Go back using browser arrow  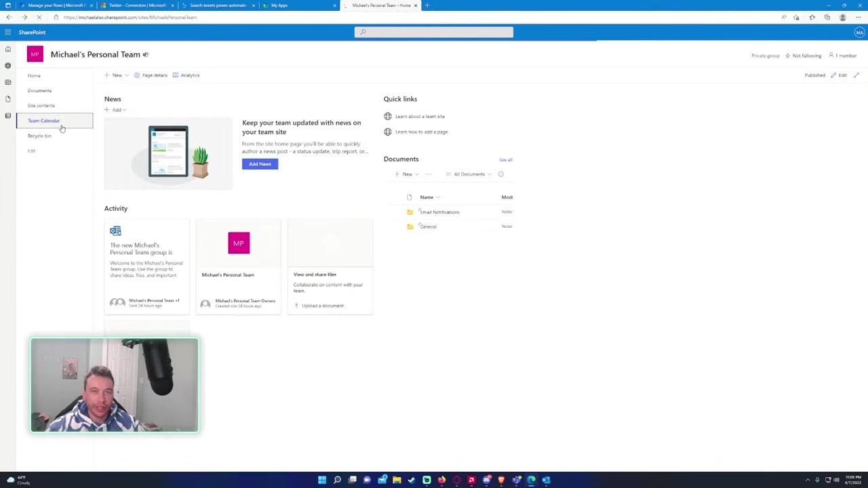point(9,17)
